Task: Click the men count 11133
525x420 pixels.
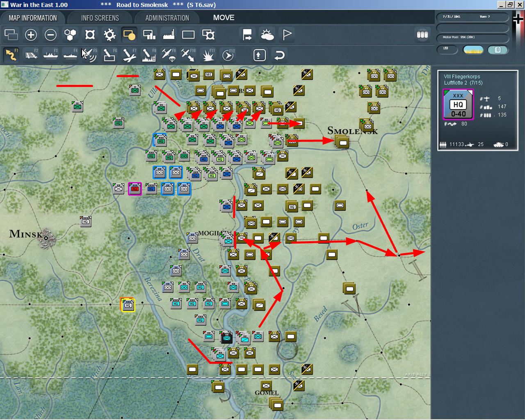Action: pos(457,144)
